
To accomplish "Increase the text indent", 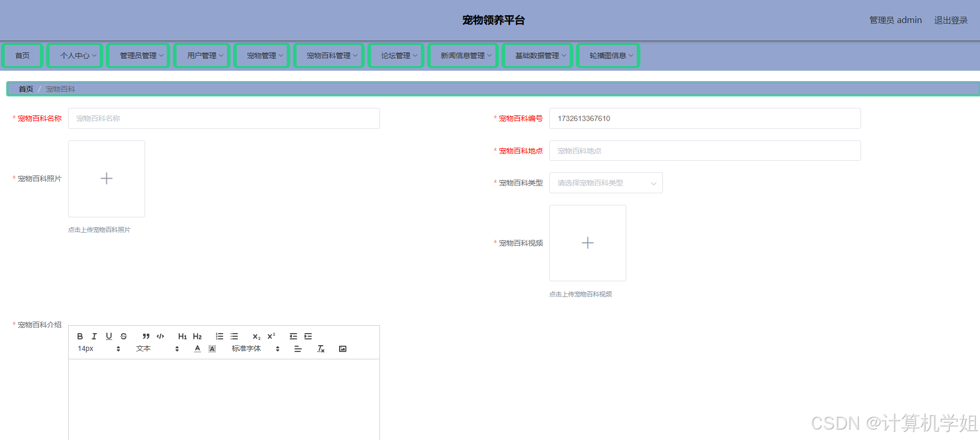I will point(308,336).
